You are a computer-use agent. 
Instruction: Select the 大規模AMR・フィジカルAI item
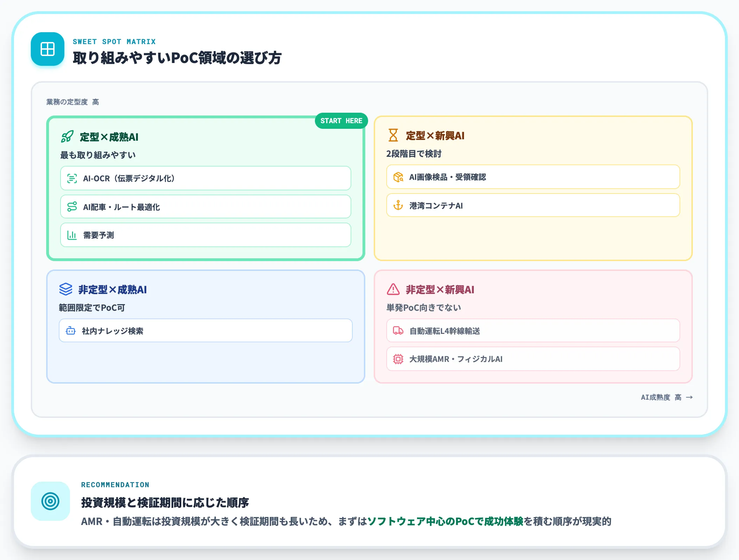pyautogui.click(x=533, y=359)
